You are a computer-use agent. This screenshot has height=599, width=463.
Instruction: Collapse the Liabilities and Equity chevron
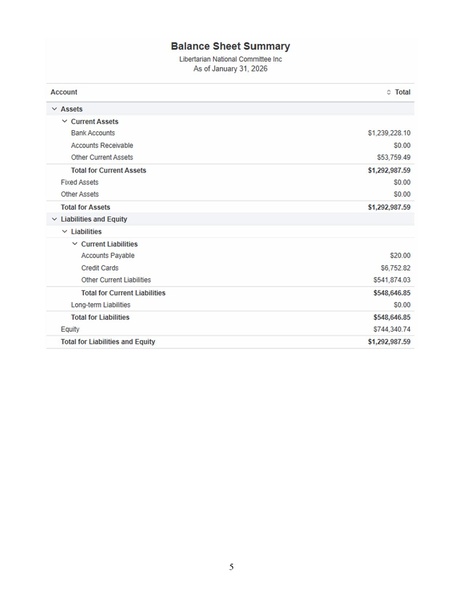54,219
